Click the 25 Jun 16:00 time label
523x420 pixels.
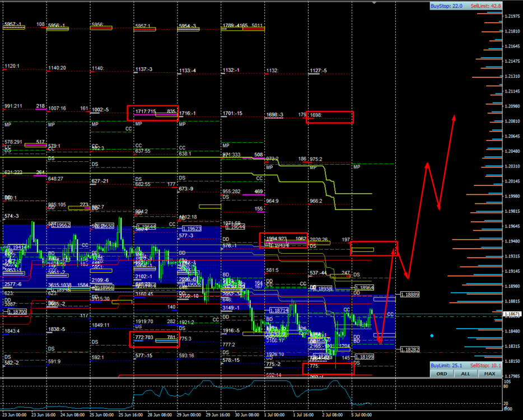(131, 415)
